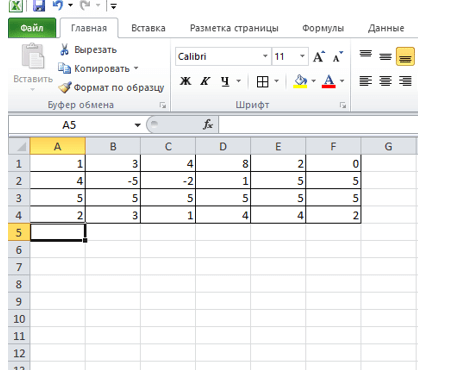Open the Разметка страницы tab
This screenshot has width=449, height=385.
[234, 28]
